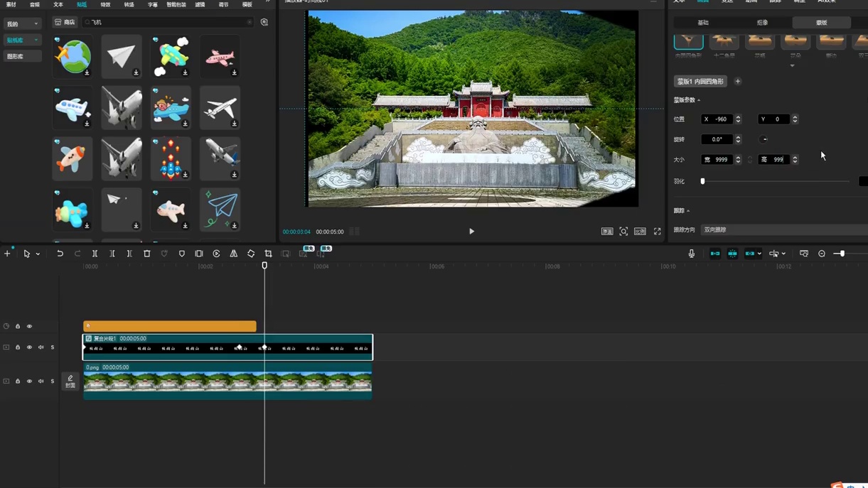868x488 pixels.
Task: Open 跟踪方向 dropdown
Action: [x=784, y=229]
